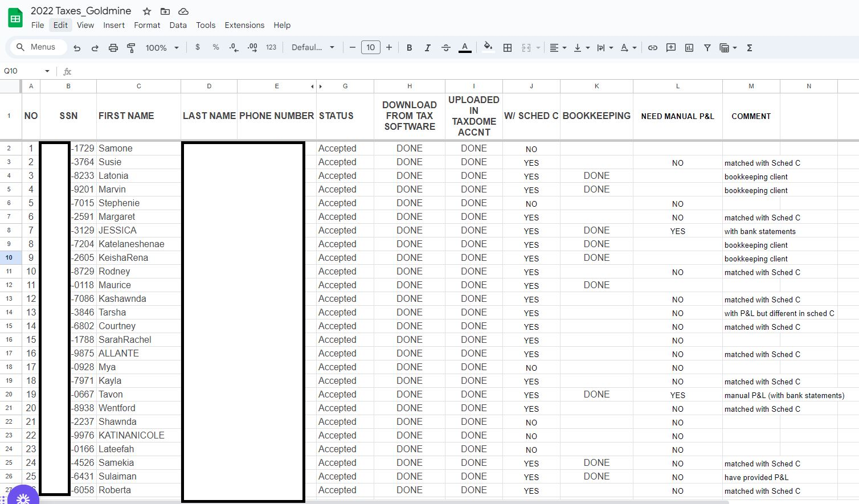
Task: Open the Edit menu
Action: pos(60,25)
